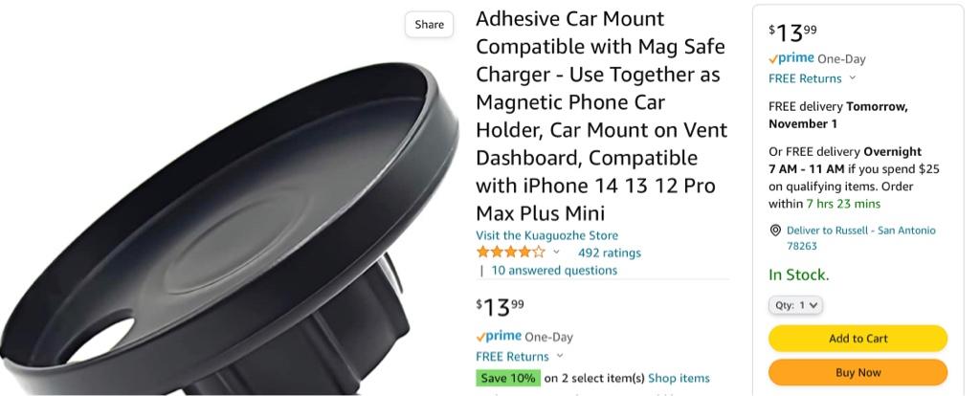Click the product title text
Viewport: 980px width, 396px height.
[x=601, y=116]
